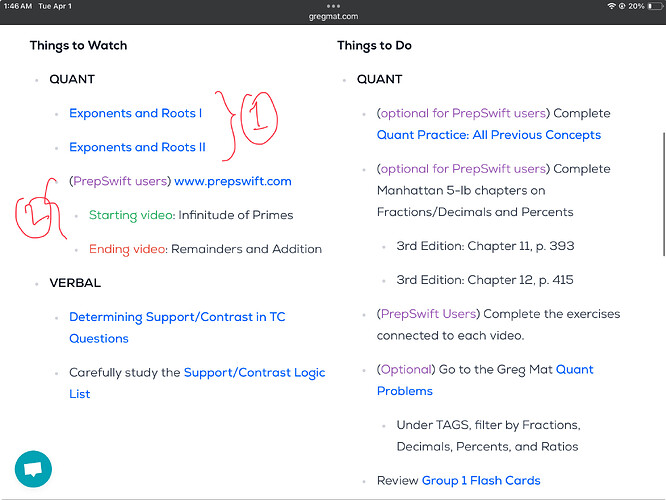Tap the three-dot multitasking menu at top

point(333,6)
